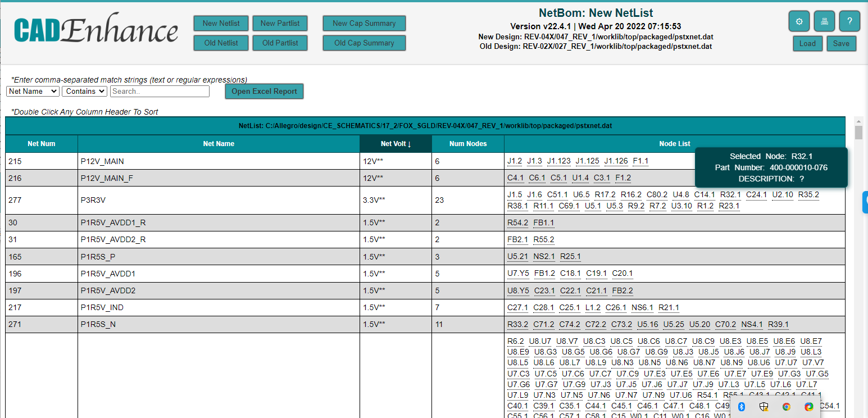The image size is (868, 418).
Task: Click node link NS6.1
Action: [642, 307]
